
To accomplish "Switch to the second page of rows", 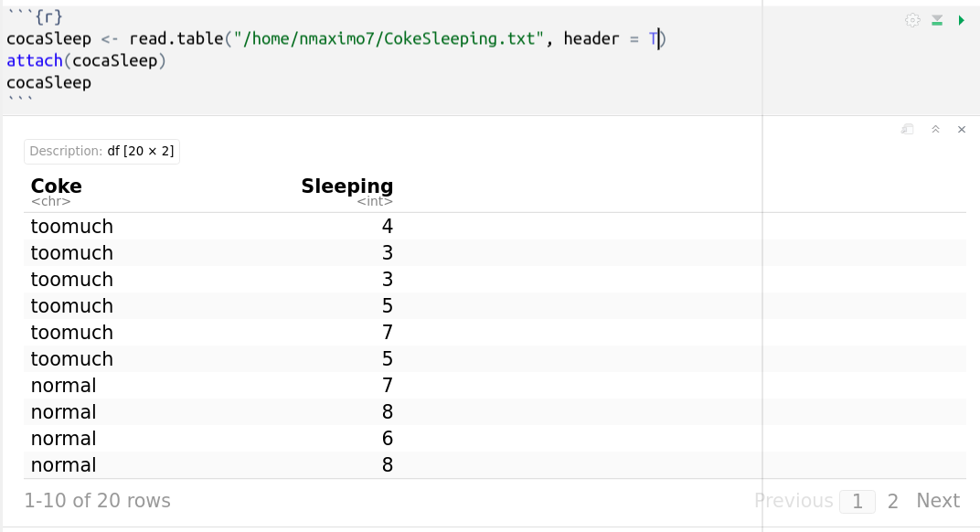I will pyautogui.click(x=893, y=501).
